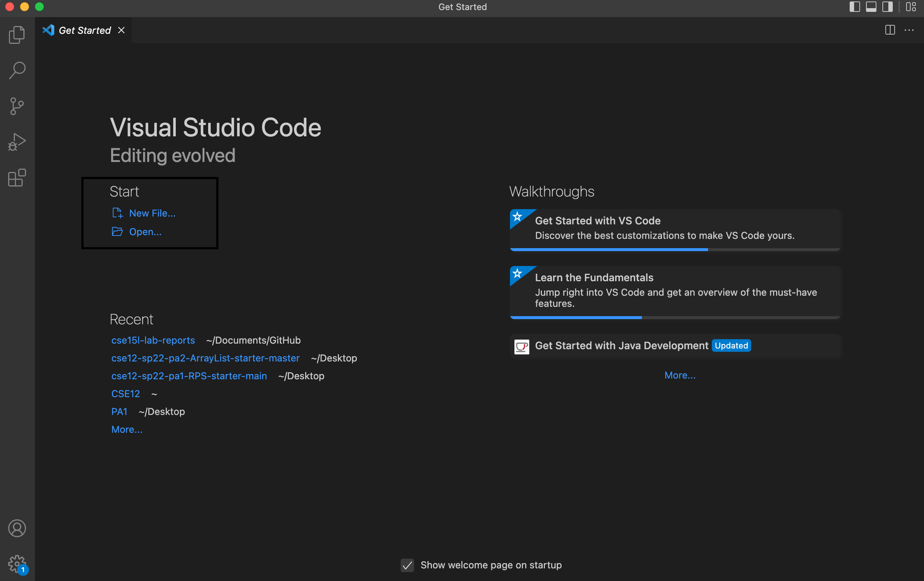This screenshot has height=581, width=924.
Task: Click the Updated badge on Java walkthrough
Action: coord(731,345)
